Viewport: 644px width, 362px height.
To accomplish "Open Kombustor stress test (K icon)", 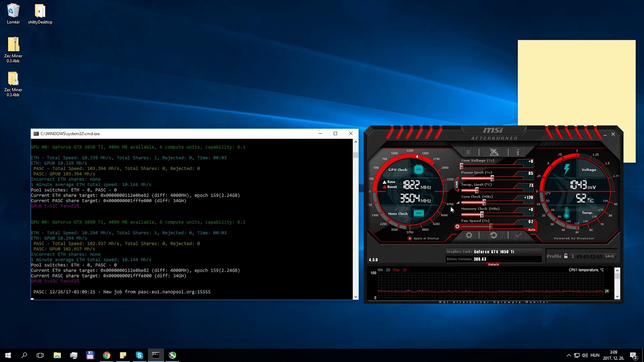I will pyautogui.click(x=469, y=152).
